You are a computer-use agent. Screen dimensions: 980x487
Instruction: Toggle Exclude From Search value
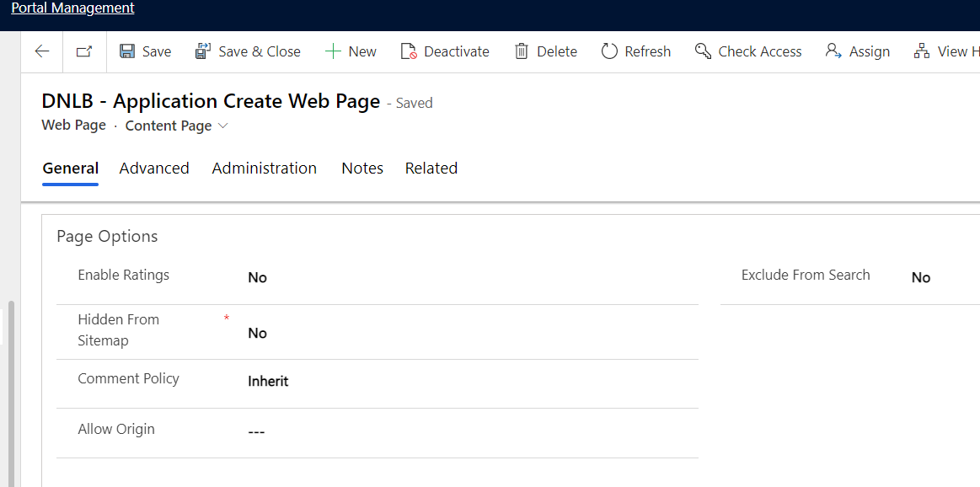click(x=920, y=278)
